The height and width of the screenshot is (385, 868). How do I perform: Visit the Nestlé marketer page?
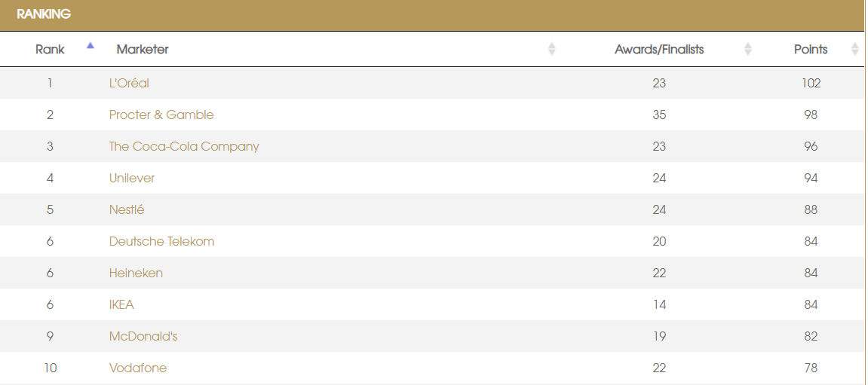(x=127, y=210)
